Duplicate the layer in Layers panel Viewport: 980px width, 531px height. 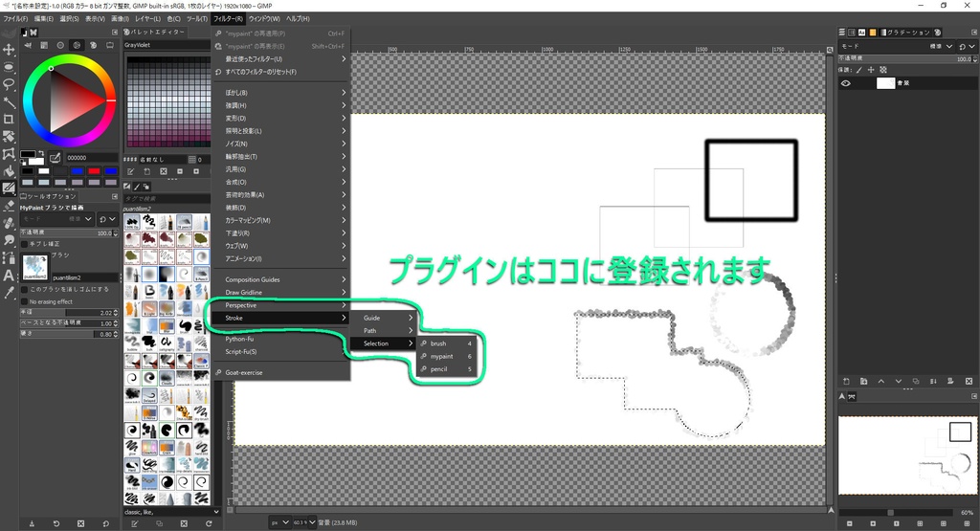pyautogui.click(x=916, y=381)
